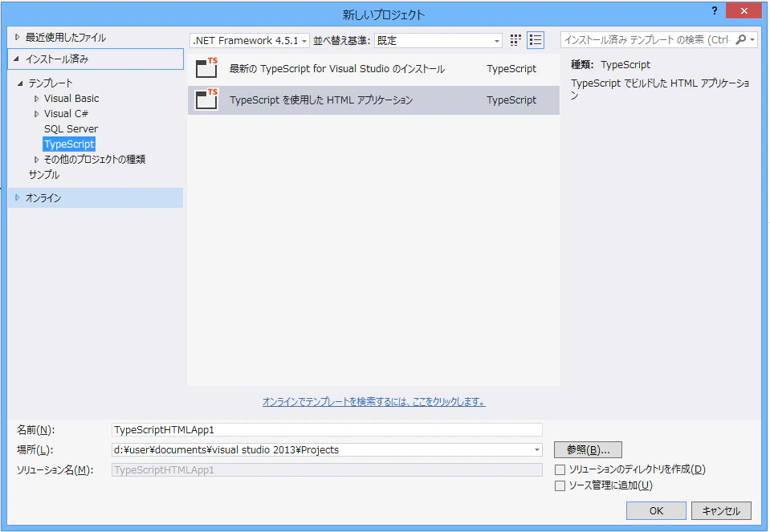Collapse the templates tree node

(20, 83)
